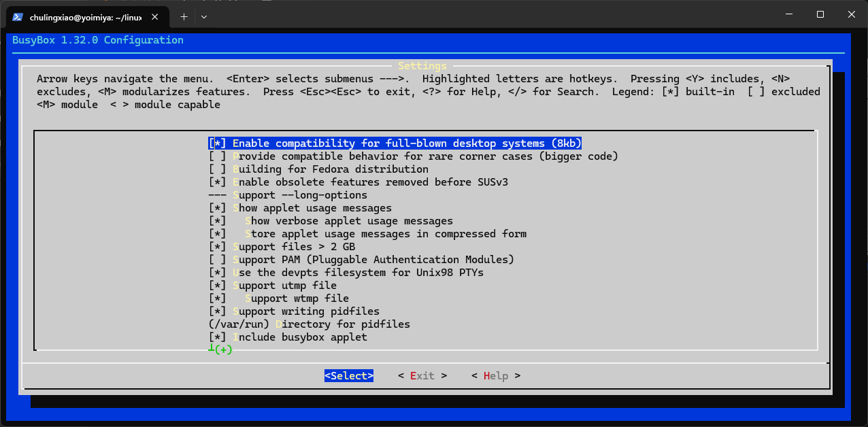Toggle Enable obsolete features removed before SUSv3
868x427 pixels.
tap(358, 182)
